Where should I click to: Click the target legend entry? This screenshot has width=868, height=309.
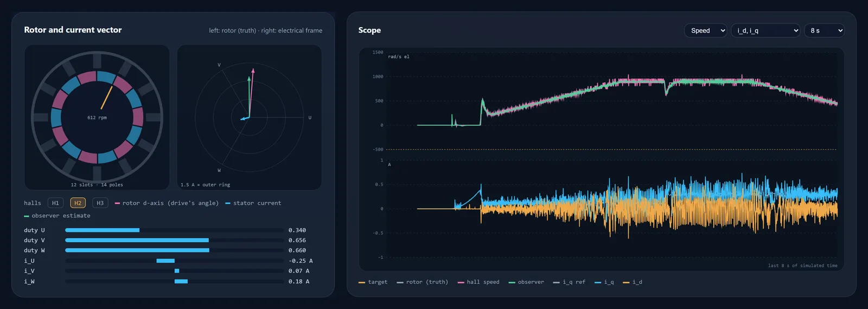pos(373,282)
